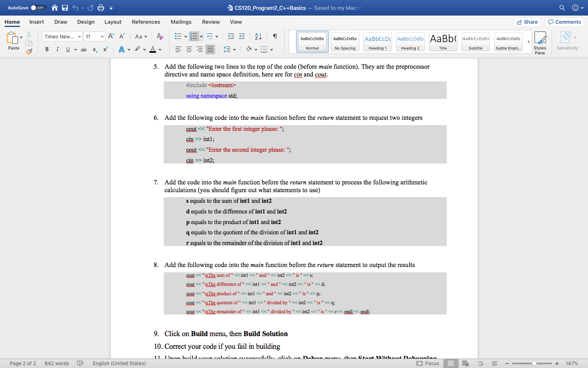Toggle AutoSave switch
The image size is (588, 368).
38,8
